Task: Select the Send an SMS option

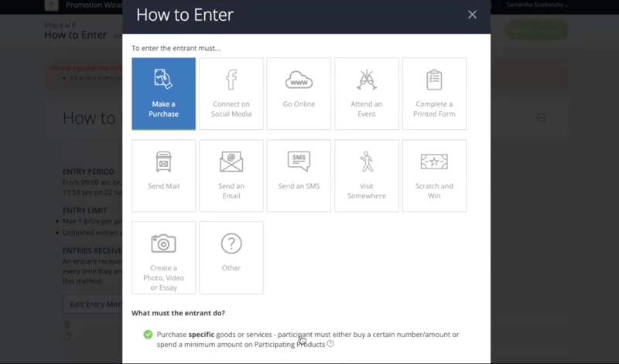Action: [x=299, y=175]
